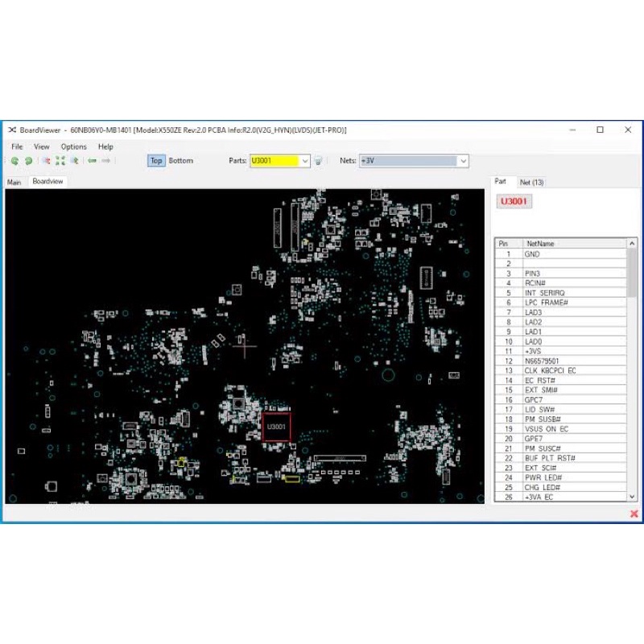The height and width of the screenshot is (644, 644).
Task: Rotate the board view clockwise
Action: pos(29,161)
